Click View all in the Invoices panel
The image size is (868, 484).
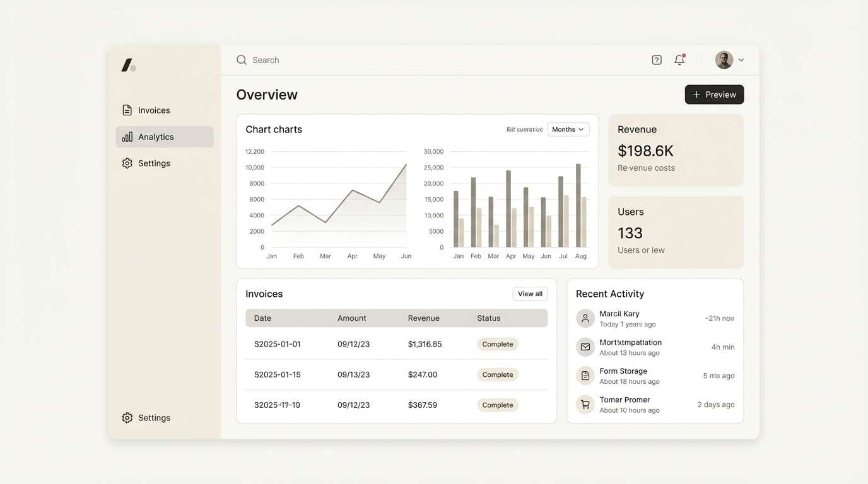[530, 292]
